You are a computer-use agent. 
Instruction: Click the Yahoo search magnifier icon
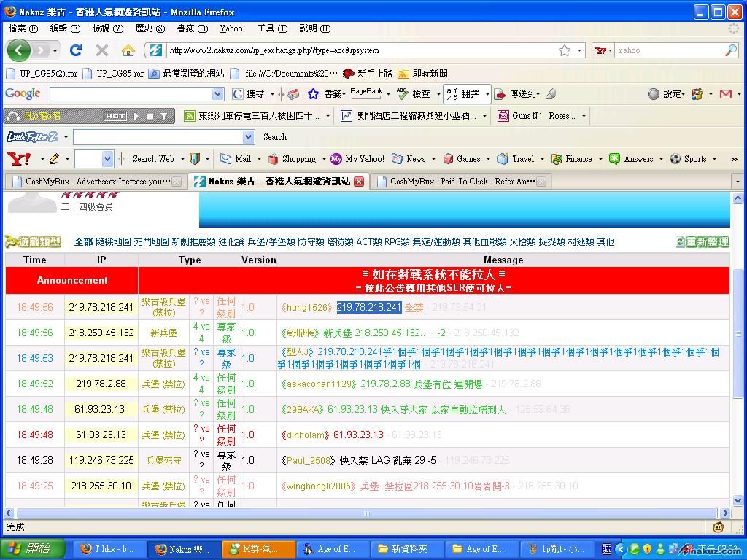pos(730,50)
